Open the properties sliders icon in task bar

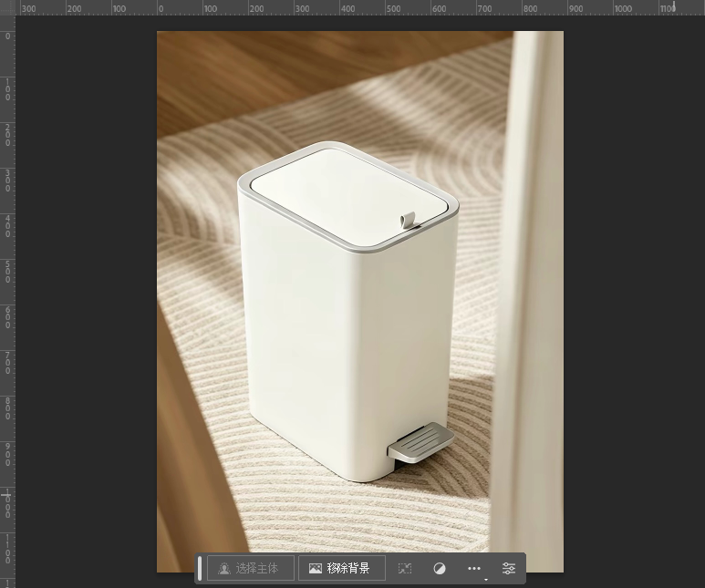coord(509,569)
